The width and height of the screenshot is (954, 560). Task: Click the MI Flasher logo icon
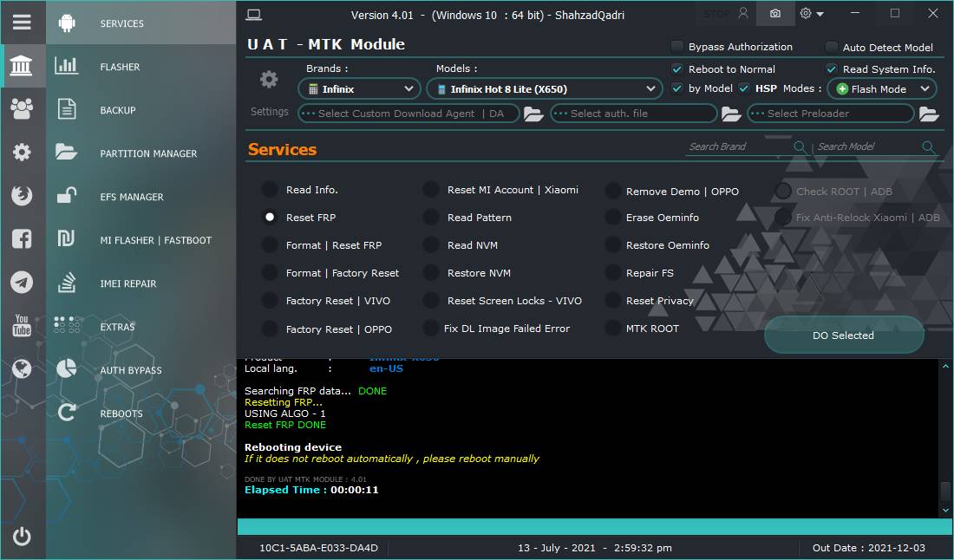[66, 239]
